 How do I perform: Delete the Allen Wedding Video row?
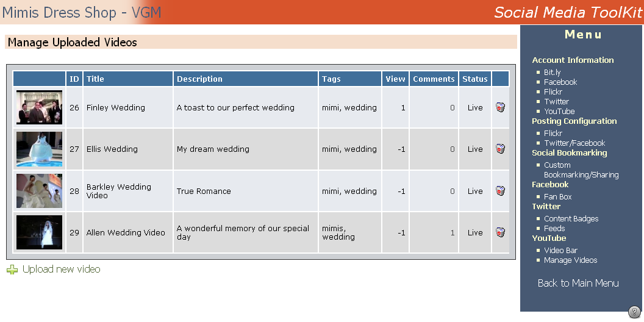[x=500, y=232]
